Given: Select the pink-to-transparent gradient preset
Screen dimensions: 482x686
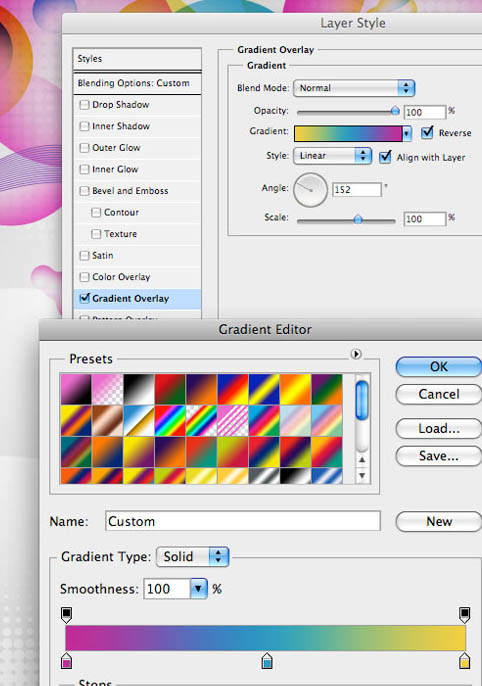Looking at the screenshot, I should pyautogui.click(x=108, y=389).
